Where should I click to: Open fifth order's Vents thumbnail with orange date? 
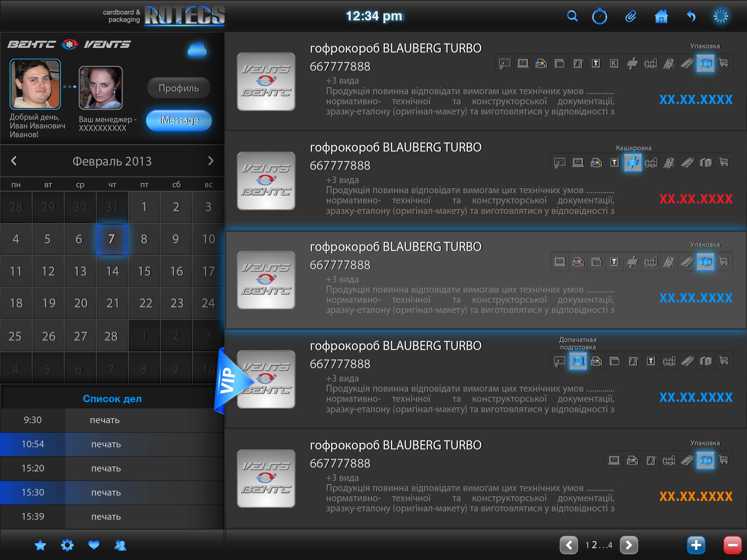[266, 478]
